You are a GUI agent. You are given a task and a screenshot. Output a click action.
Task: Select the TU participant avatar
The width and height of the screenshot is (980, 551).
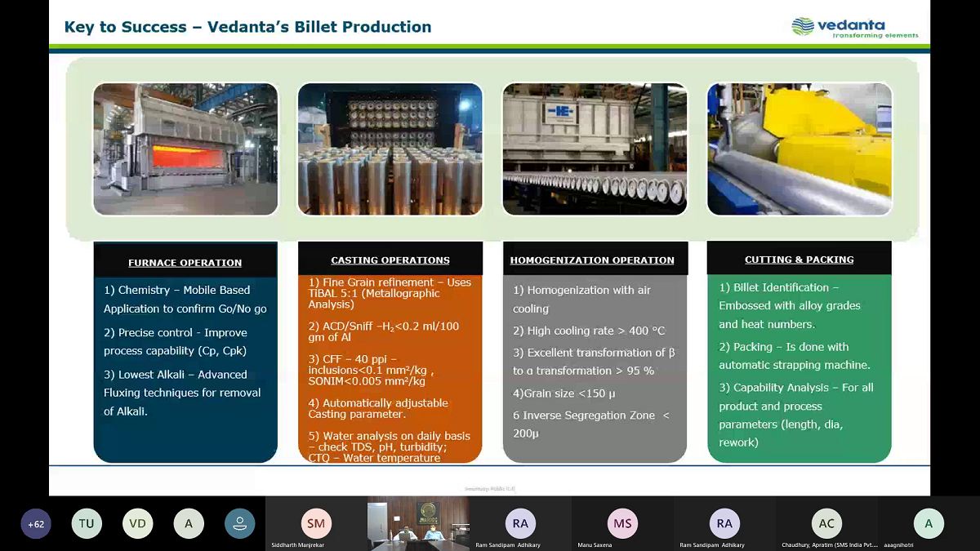[x=87, y=524]
